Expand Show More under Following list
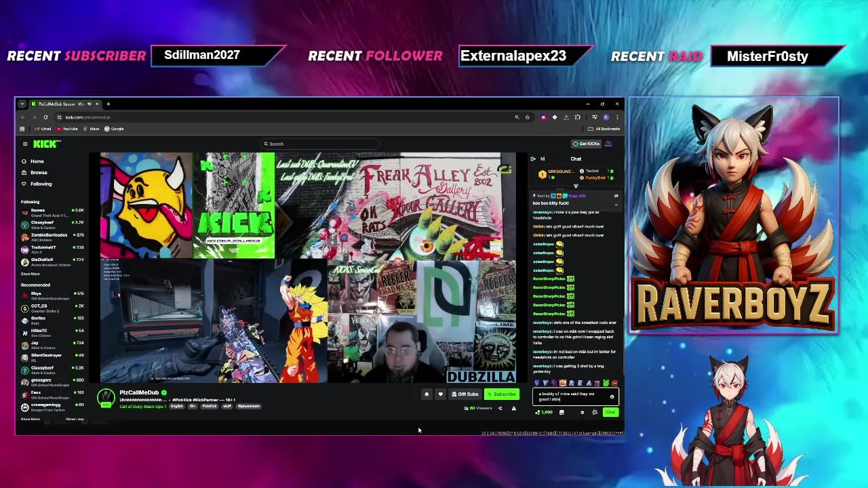The height and width of the screenshot is (488, 868). 30,274
